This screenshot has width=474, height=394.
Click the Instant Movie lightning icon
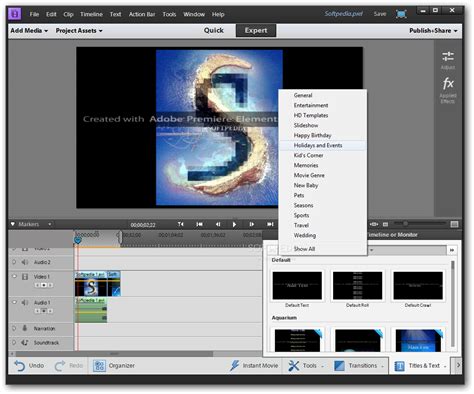tap(234, 365)
